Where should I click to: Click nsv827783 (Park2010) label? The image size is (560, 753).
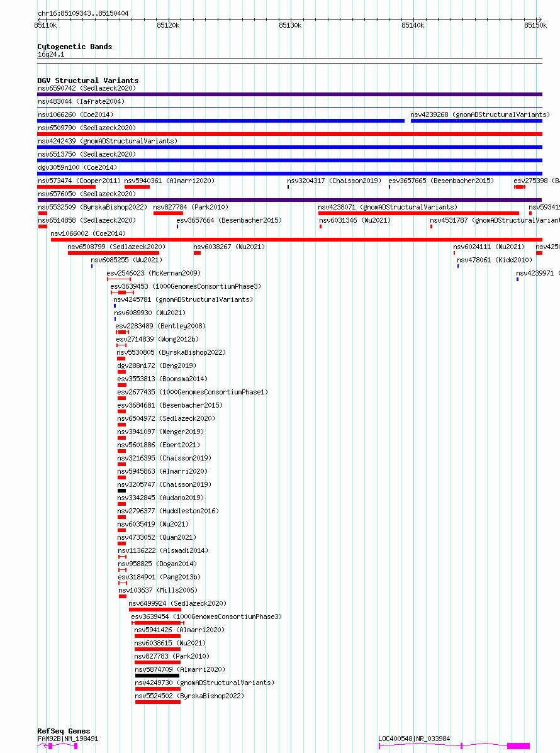172,656
